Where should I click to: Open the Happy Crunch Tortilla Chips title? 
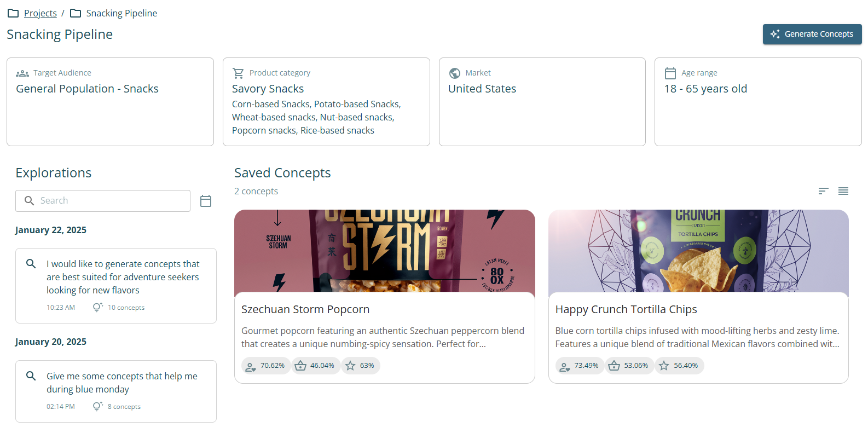click(x=626, y=309)
